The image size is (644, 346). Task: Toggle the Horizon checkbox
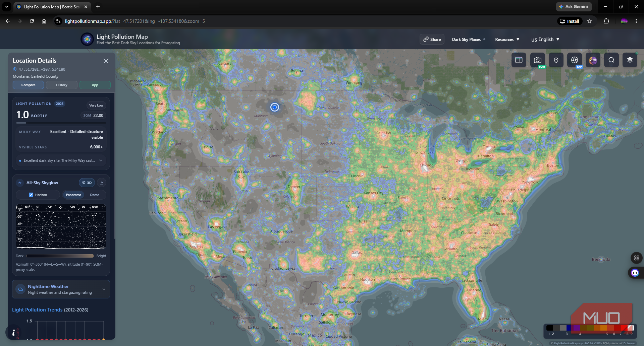[x=31, y=195]
